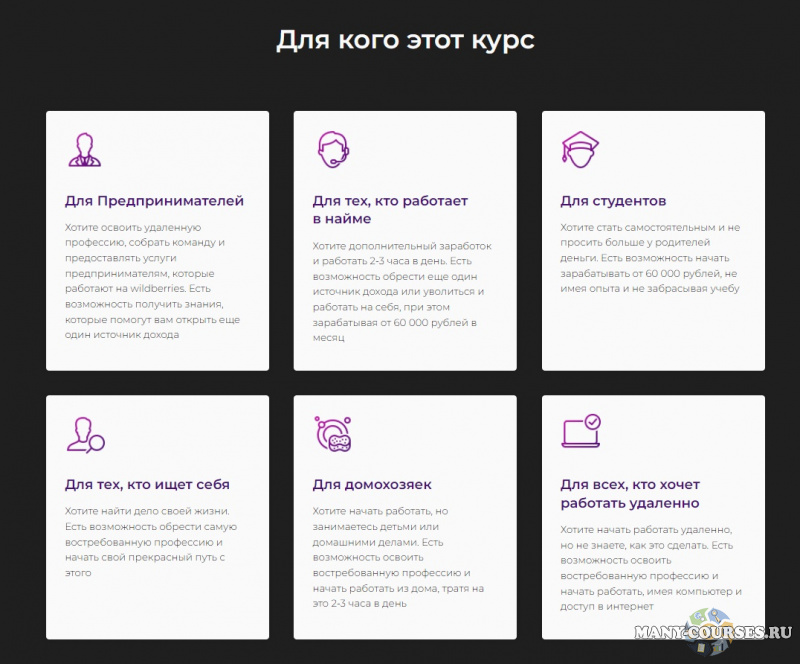Click the "Для студентов" card title

coord(613,201)
